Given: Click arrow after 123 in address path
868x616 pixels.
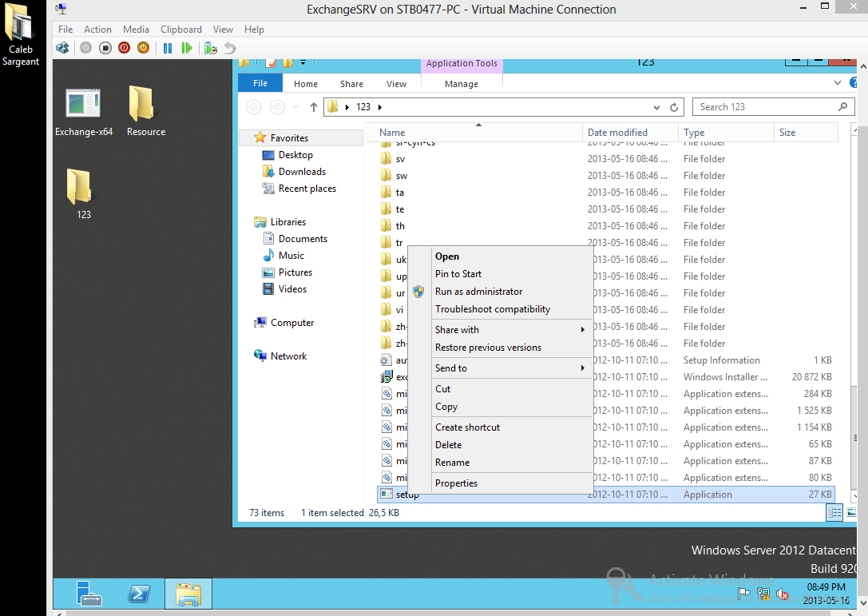Looking at the screenshot, I should click(x=380, y=107).
